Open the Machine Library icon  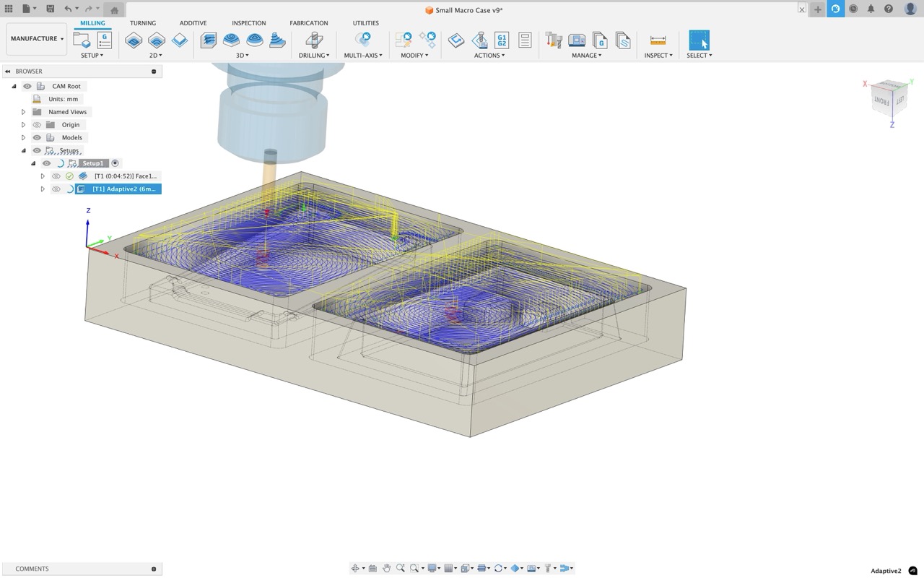(x=577, y=40)
